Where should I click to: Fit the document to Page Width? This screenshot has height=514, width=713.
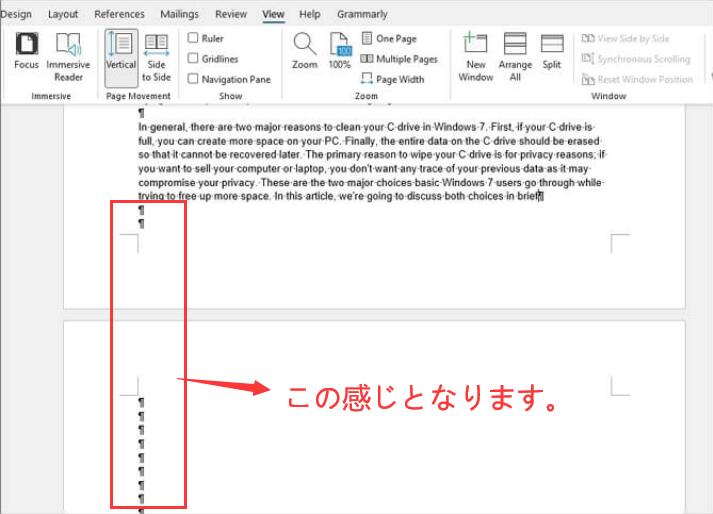pyautogui.click(x=392, y=79)
